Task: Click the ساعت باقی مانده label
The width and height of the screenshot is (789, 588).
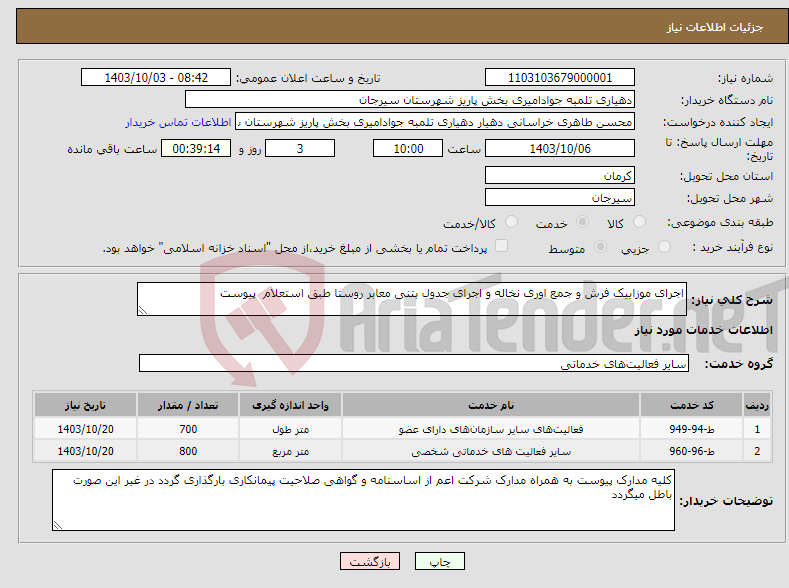Action: click(x=112, y=149)
